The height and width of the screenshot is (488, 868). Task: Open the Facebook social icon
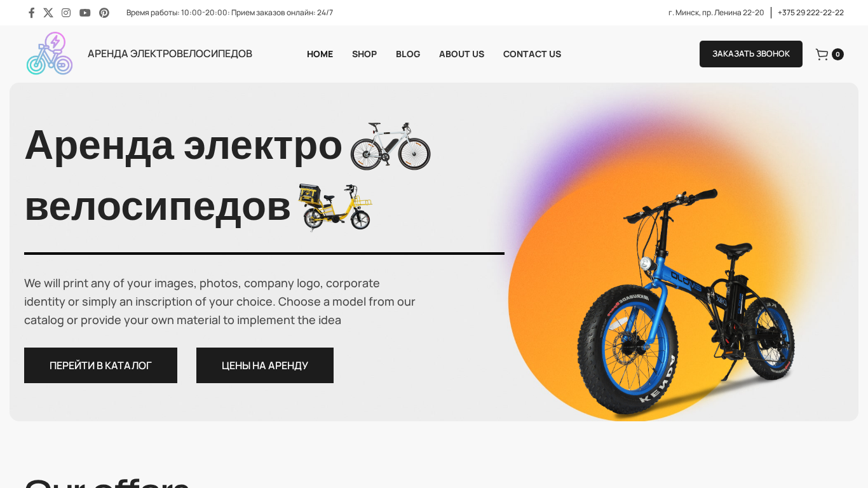[x=31, y=13]
